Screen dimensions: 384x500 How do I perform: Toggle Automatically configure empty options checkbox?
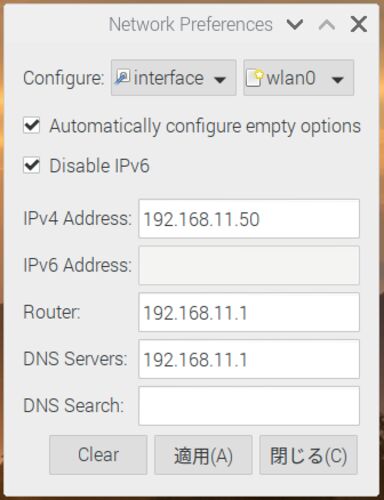pyautogui.click(x=32, y=126)
